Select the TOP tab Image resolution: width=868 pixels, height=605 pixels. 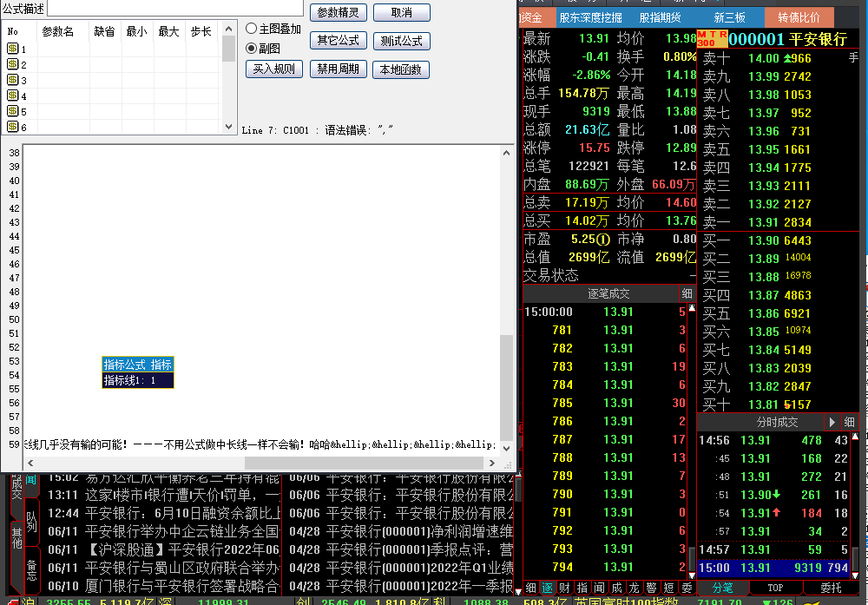coord(775,588)
